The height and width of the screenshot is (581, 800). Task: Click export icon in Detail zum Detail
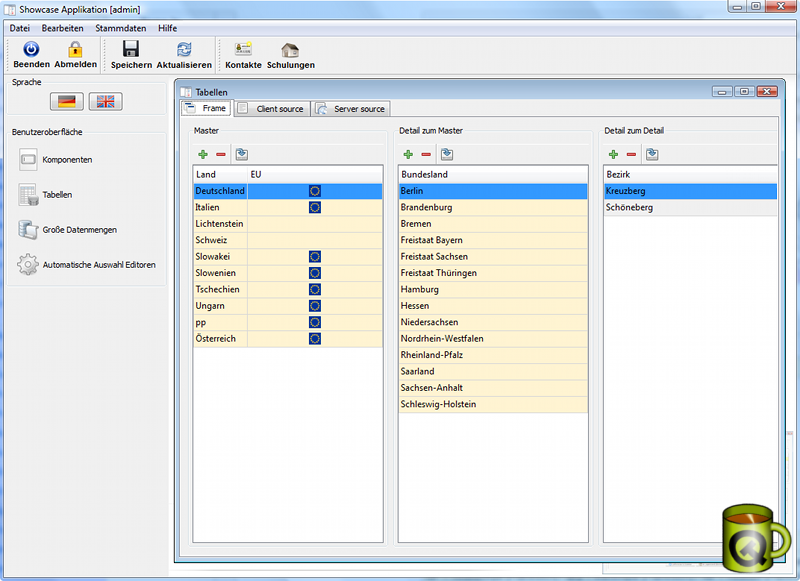click(652, 154)
